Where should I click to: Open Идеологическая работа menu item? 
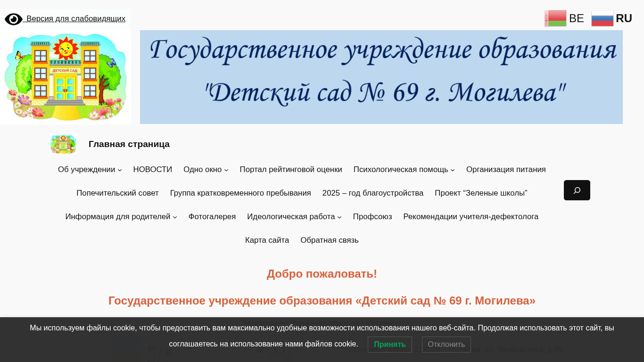click(x=291, y=217)
